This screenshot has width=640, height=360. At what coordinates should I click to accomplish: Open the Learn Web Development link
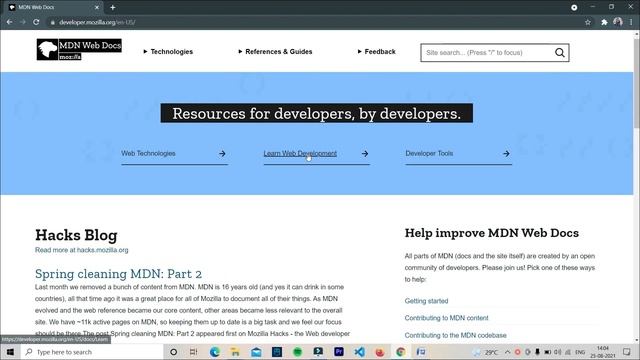point(300,153)
